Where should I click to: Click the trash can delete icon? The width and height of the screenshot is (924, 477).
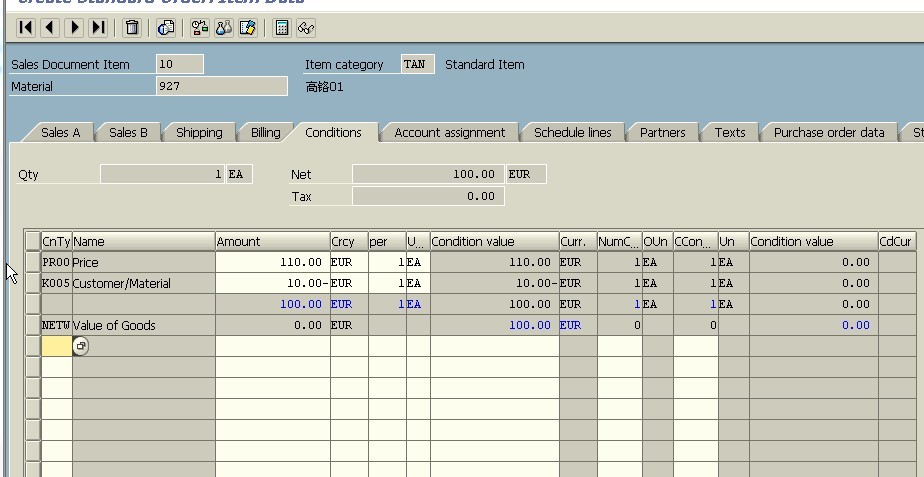pos(132,28)
